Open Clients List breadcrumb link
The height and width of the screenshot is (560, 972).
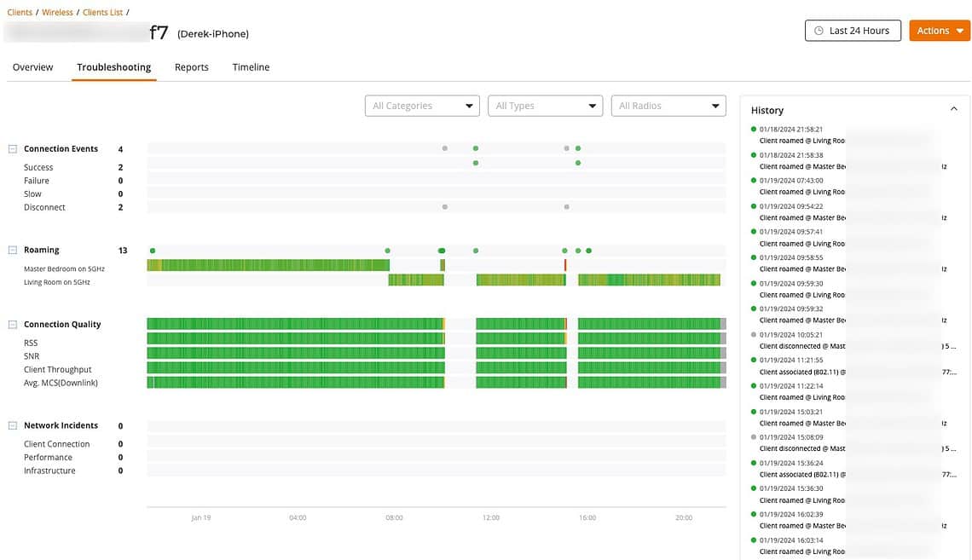[102, 13]
